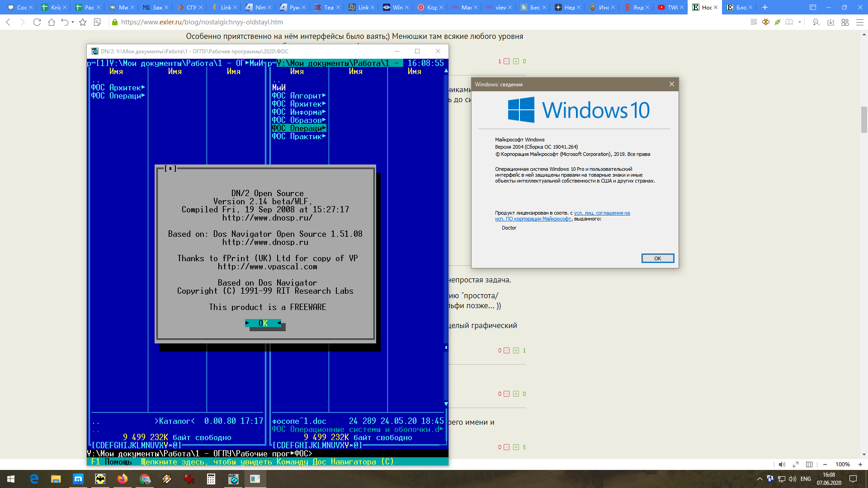868x488 pixels.
Task: Bookmark this page with the star icon
Action: point(83,22)
